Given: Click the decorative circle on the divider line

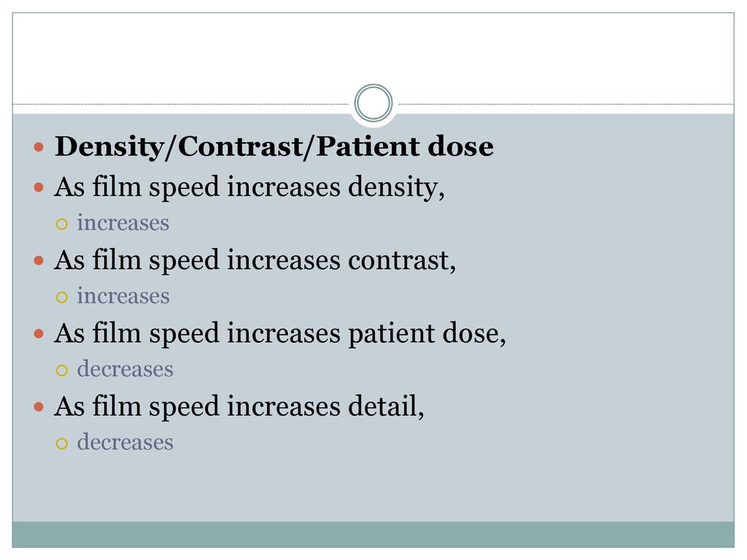Looking at the screenshot, I should tap(373, 103).
